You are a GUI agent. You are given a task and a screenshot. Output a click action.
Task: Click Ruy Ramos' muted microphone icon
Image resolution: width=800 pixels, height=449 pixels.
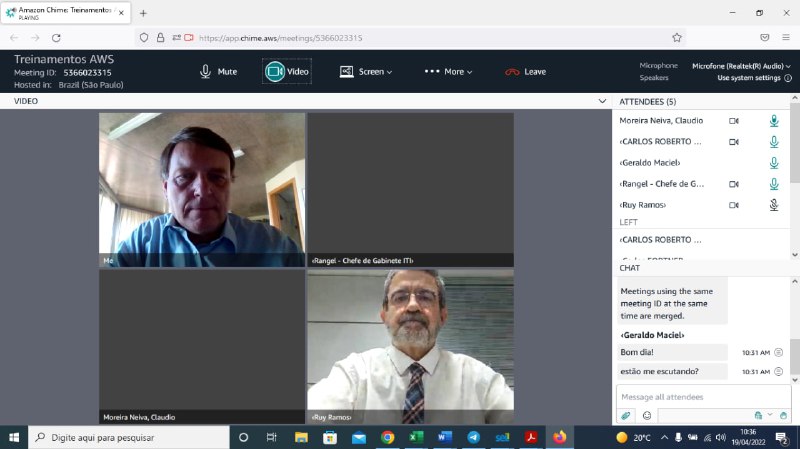pyautogui.click(x=773, y=205)
